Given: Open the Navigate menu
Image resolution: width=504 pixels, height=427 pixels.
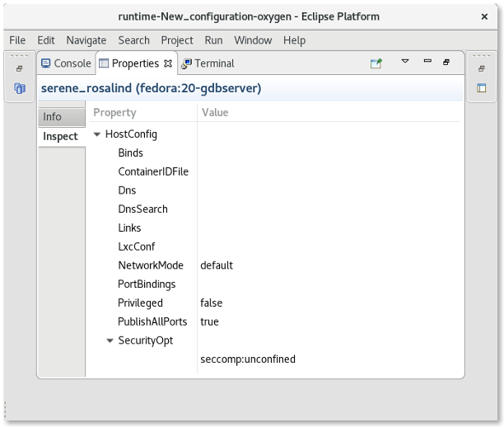Looking at the screenshot, I should tap(86, 40).
